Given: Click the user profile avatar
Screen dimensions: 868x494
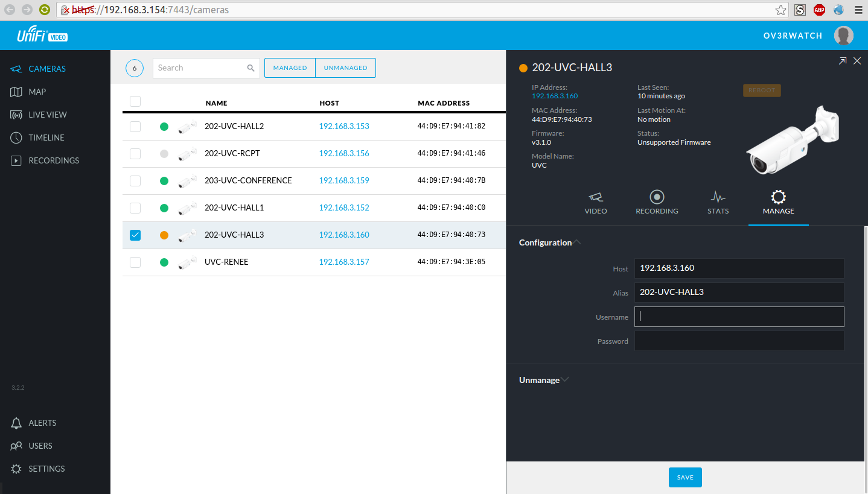Looking at the screenshot, I should point(843,36).
